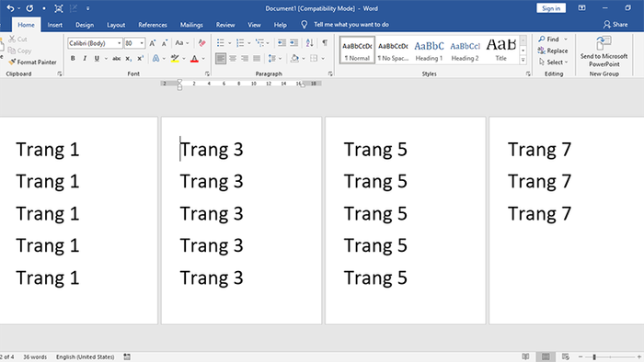Image resolution: width=644 pixels, height=362 pixels.
Task: Click the Tell me what you want search box
Action: pyautogui.click(x=351, y=25)
